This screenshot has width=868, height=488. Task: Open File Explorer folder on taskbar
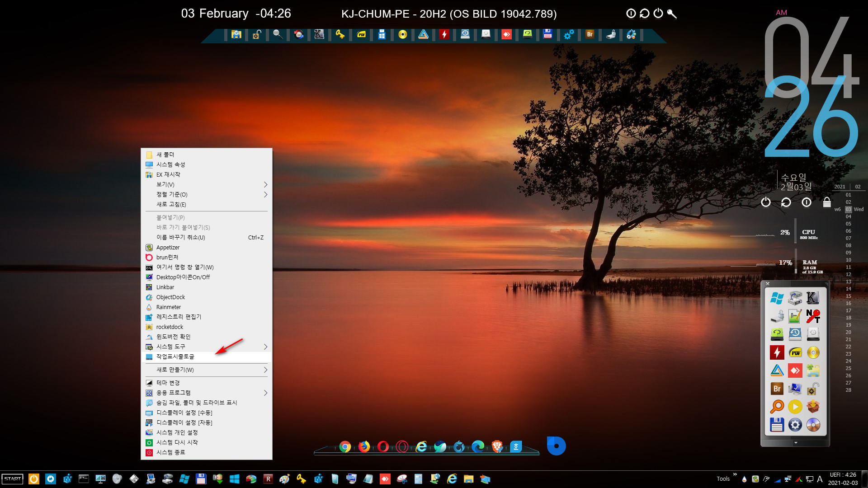pos(468,479)
